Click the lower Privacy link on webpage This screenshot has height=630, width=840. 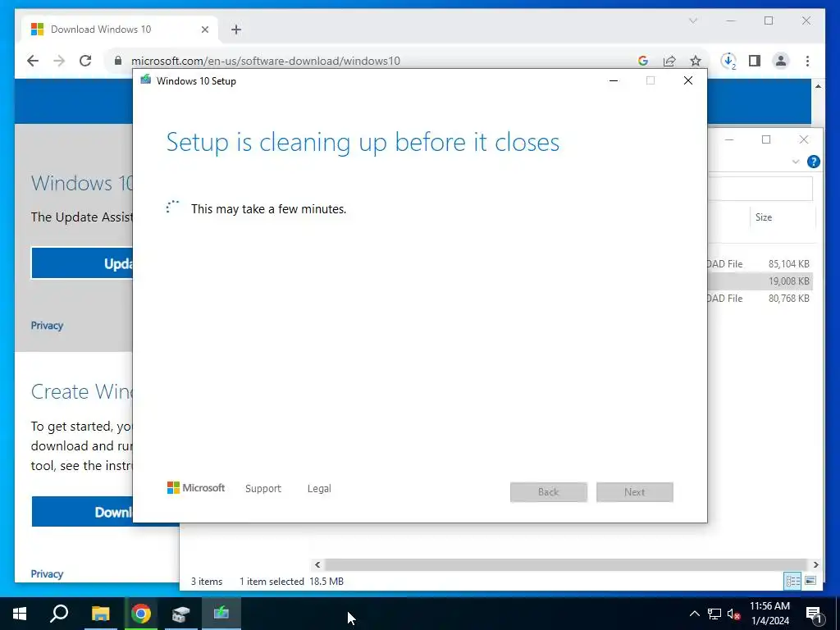[47, 573]
